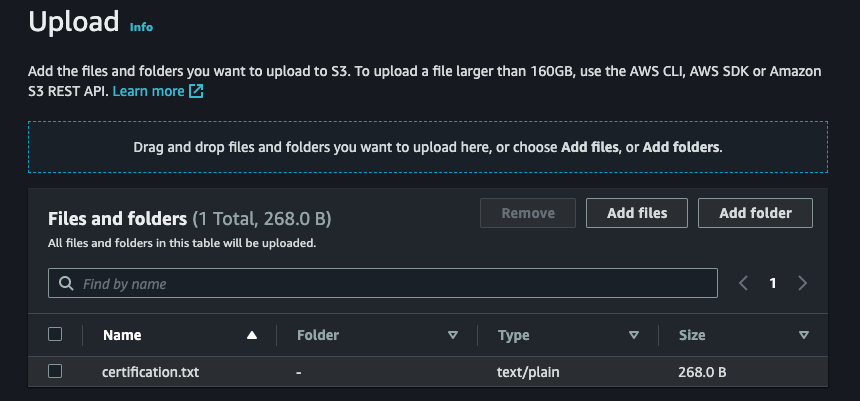Click the search magnifier icon
Screen dimensions: 860x401
[x=66, y=284]
